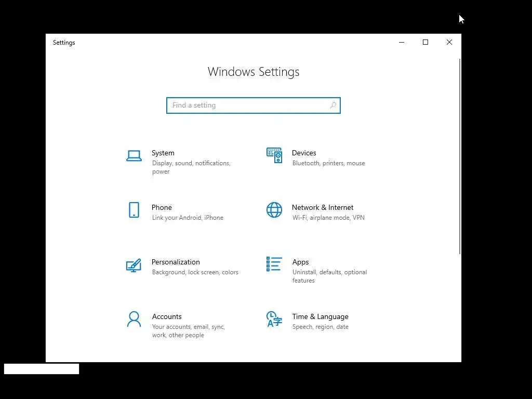Open the System settings label
532x399 pixels.
coord(163,153)
